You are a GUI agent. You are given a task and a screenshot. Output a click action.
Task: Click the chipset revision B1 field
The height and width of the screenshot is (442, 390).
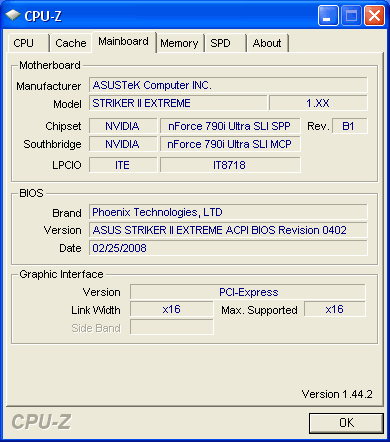[350, 126]
